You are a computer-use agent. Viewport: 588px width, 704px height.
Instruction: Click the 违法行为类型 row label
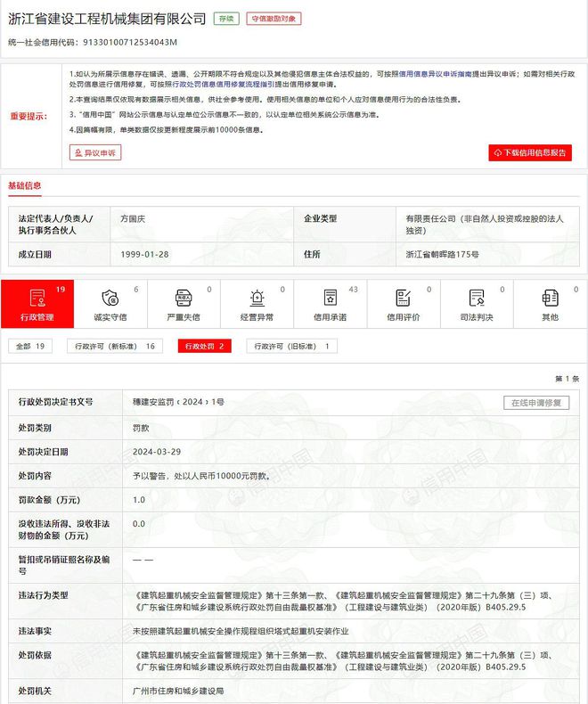click(x=43, y=595)
